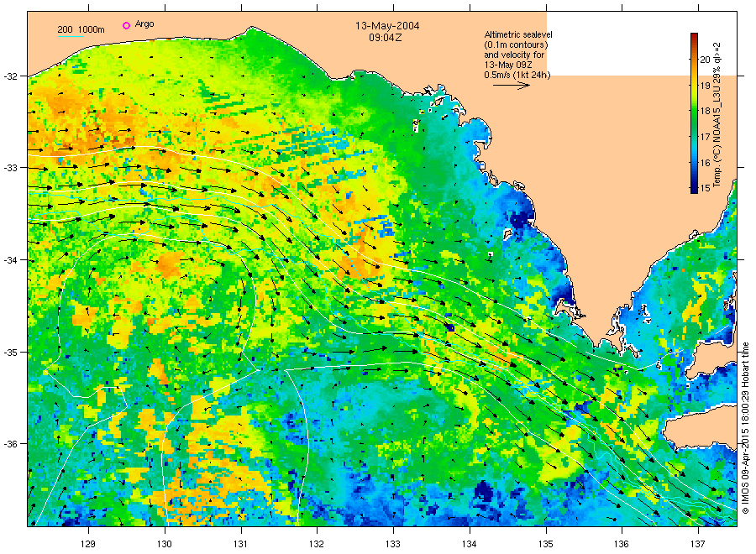Click latitude label '-35'
Image resolution: width=756 pixels, height=554 pixels.
(10, 353)
